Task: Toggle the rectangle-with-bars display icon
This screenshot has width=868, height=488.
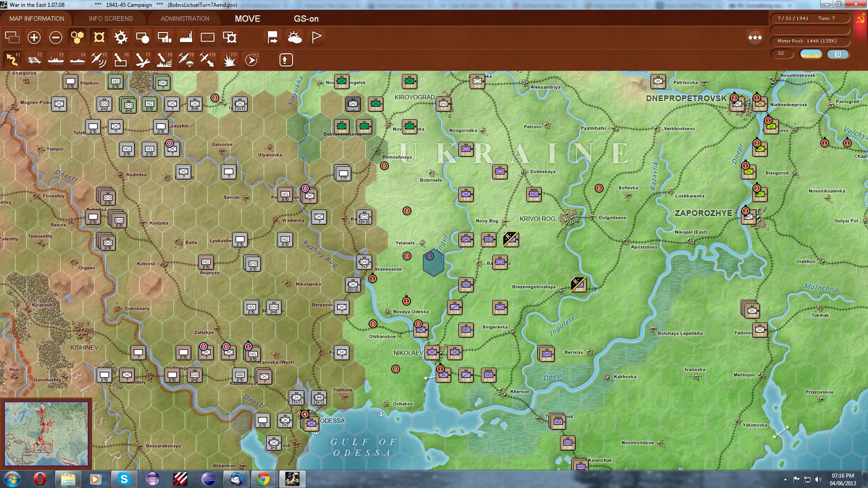Action: click(164, 38)
